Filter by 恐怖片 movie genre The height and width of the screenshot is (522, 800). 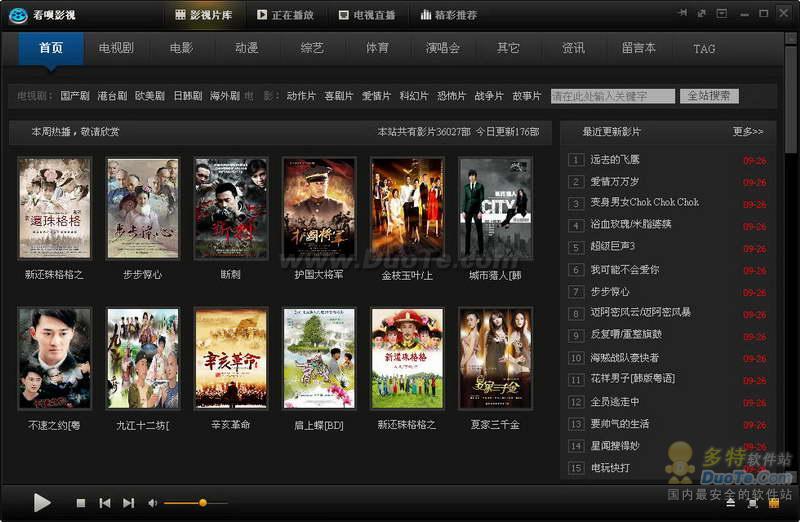452,96
